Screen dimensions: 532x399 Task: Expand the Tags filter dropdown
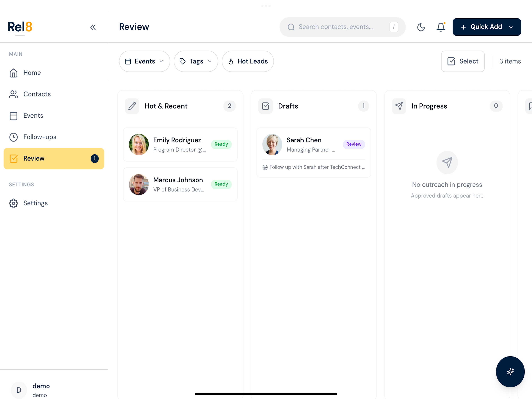click(x=196, y=61)
